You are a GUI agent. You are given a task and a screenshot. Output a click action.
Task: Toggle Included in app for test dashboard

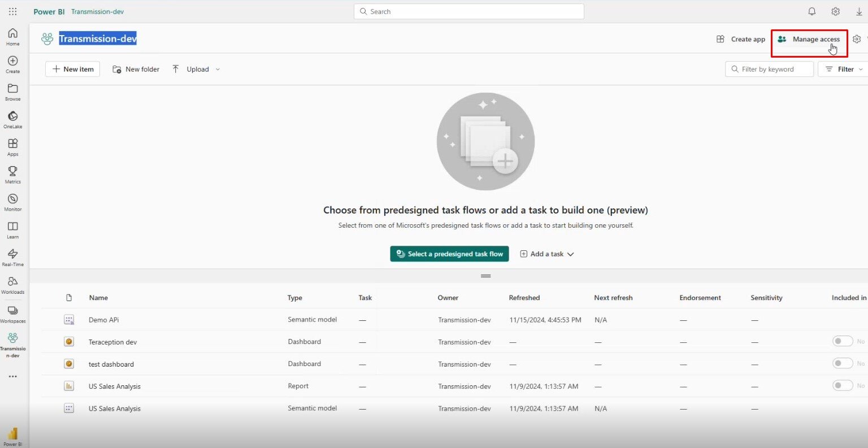(842, 363)
